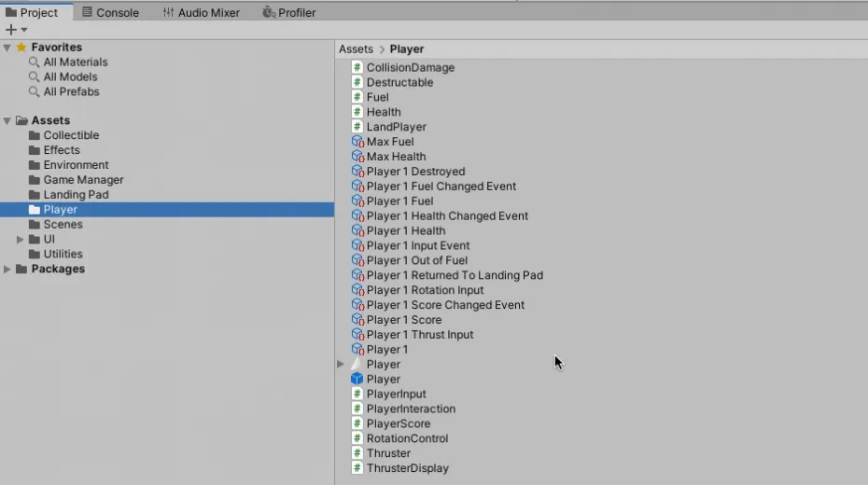Viewport: 868px width, 485px height.
Task: Click the blue Player prefab cube icon
Action: (357, 380)
